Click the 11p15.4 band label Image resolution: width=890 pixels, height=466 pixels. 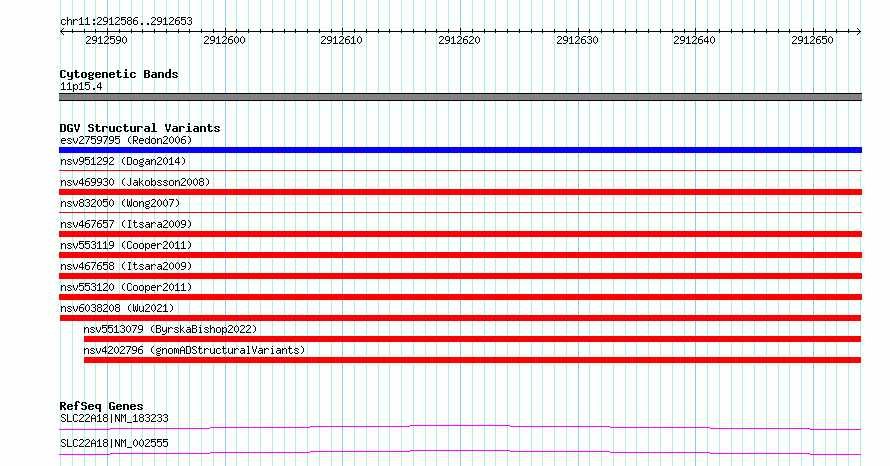(x=81, y=87)
